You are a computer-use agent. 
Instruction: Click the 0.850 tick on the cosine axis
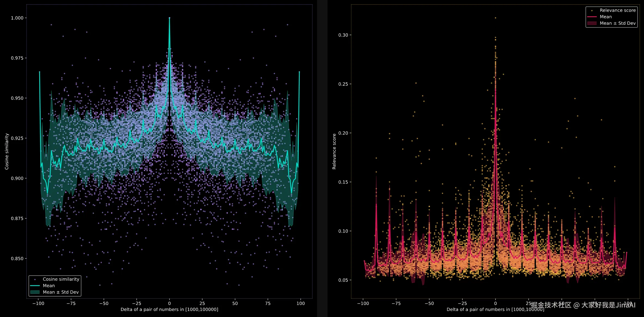(17, 258)
